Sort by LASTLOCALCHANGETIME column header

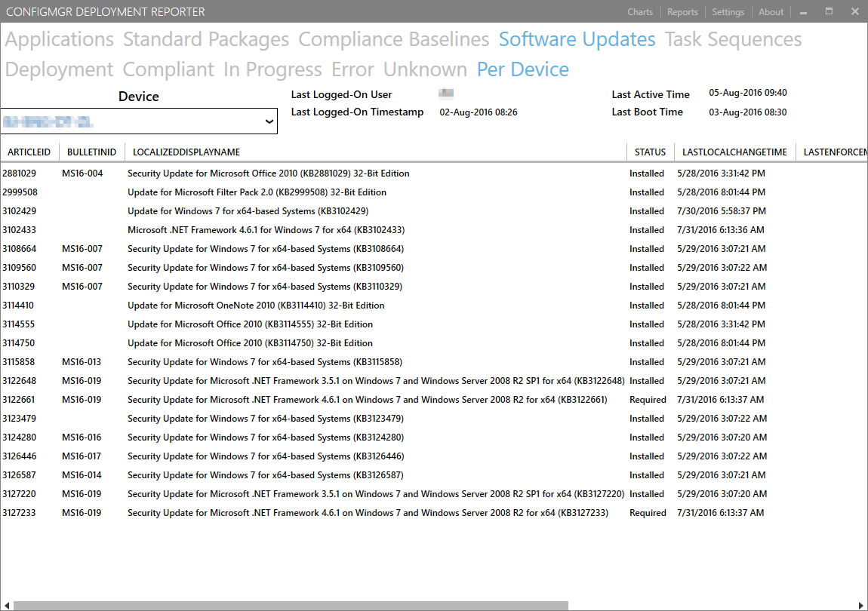point(734,152)
